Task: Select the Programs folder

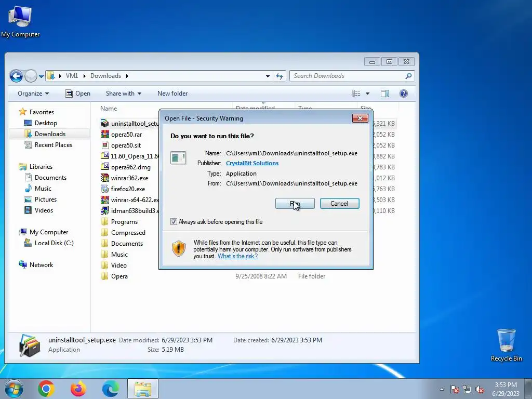Action: [x=124, y=221]
